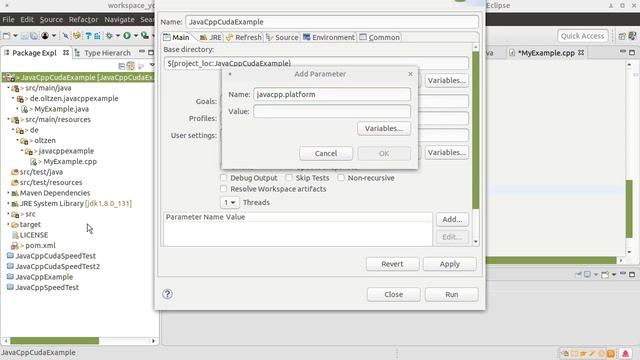Click the Value field in Add Parameter
This screenshot has width=640, height=360.
point(332,111)
